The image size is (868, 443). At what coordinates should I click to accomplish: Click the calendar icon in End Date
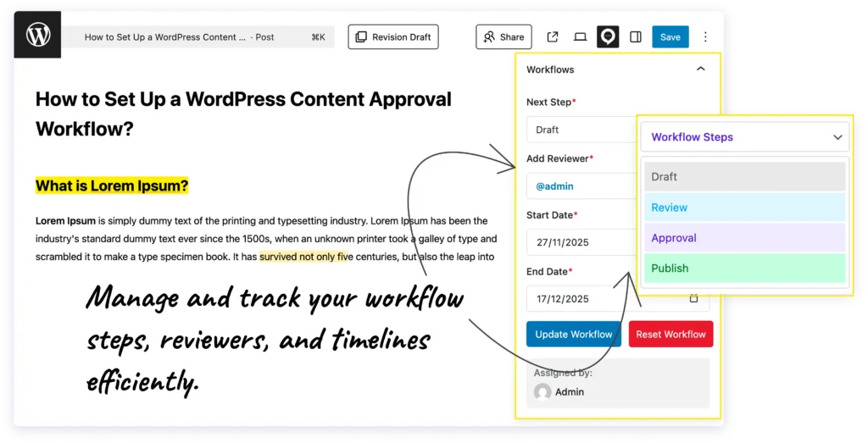(x=693, y=298)
